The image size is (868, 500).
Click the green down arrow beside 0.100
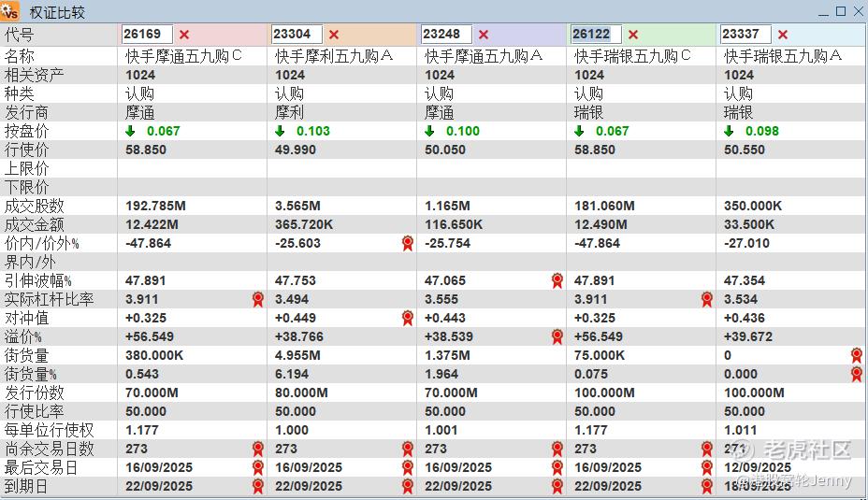429,131
